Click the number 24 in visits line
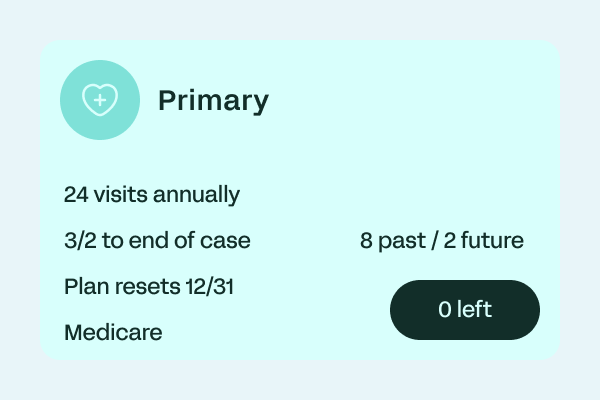The width and height of the screenshot is (600, 400). click(x=76, y=194)
